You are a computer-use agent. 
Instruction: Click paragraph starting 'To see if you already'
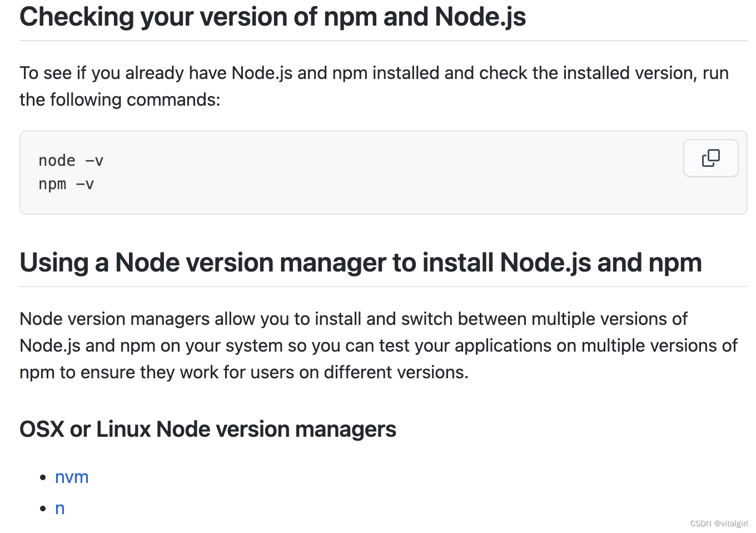pos(374,86)
